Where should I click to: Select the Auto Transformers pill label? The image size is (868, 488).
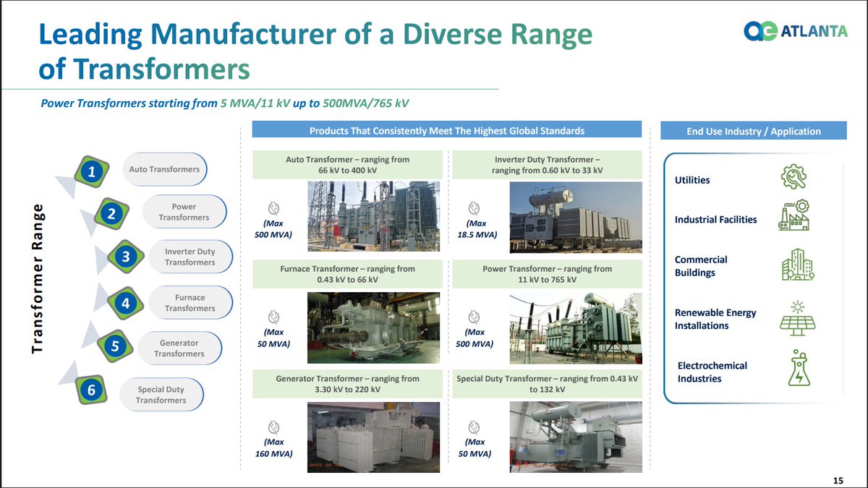(x=164, y=169)
